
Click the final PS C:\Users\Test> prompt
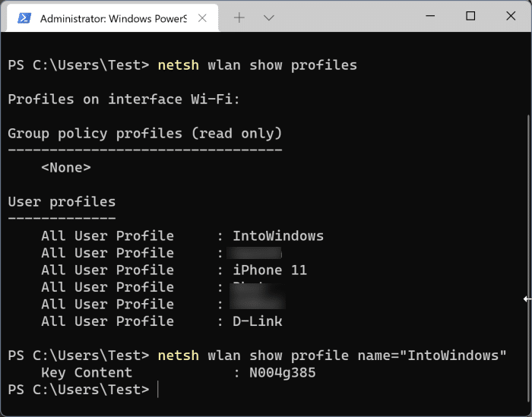pyautogui.click(x=78, y=390)
